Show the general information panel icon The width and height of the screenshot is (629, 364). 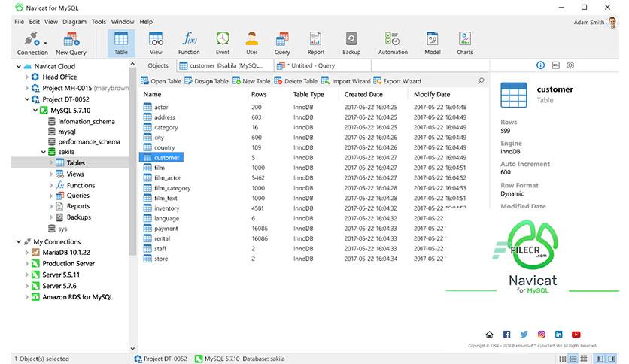pyautogui.click(x=540, y=65)
